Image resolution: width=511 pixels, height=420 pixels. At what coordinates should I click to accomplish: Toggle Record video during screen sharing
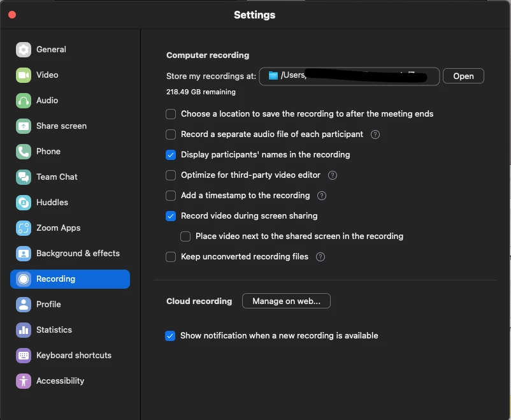point(171,216)
